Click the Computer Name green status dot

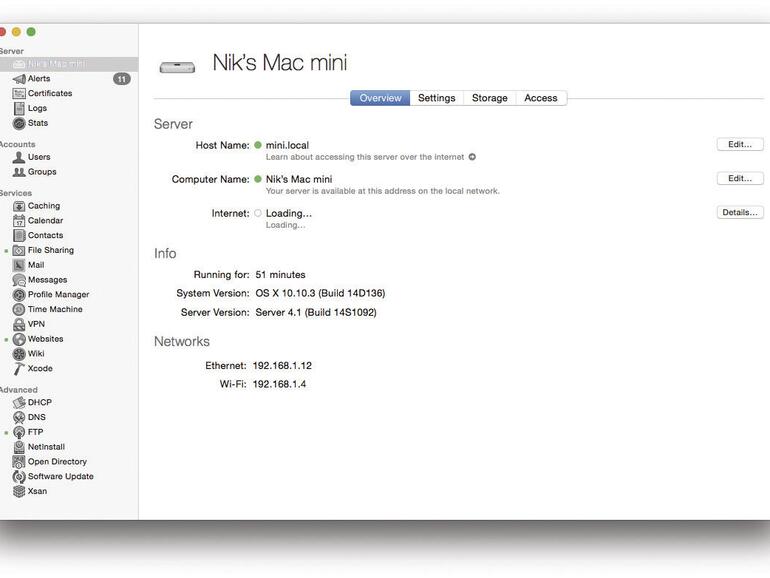pyautogui.click(x=258, y=179)
